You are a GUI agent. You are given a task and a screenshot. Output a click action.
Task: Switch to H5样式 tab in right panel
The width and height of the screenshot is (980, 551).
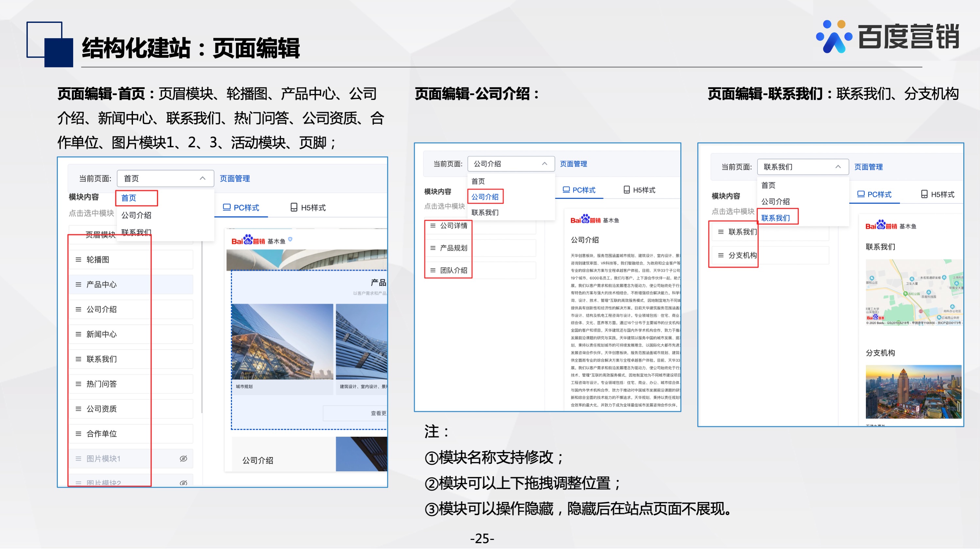click(x=938, y=194)
